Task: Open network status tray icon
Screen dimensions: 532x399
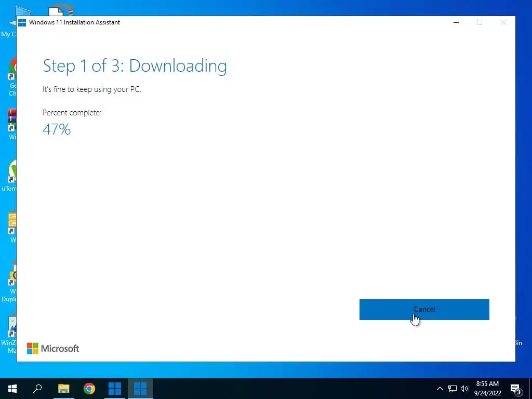Action: pyautogui.click(x=453, y=389)
